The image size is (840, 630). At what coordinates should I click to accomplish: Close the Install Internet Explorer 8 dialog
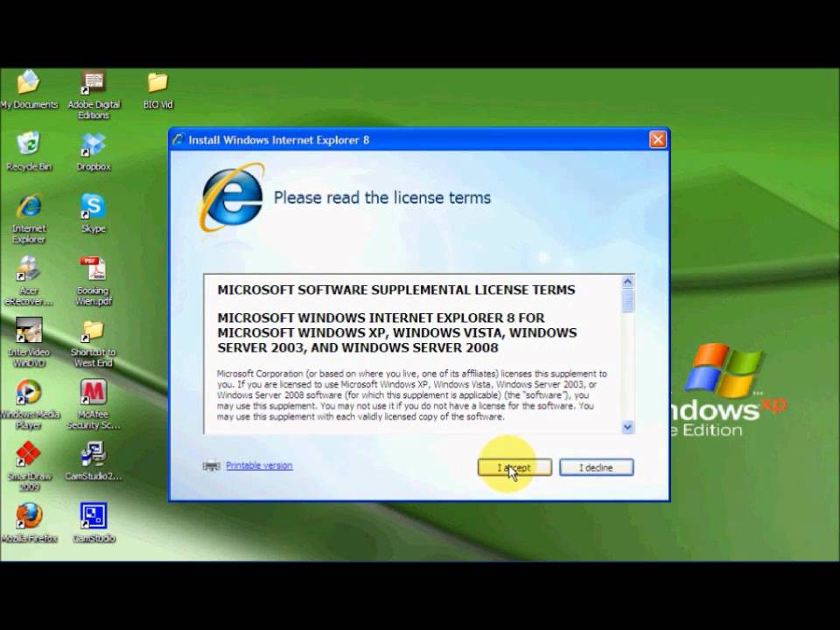(x=657, y=140)
